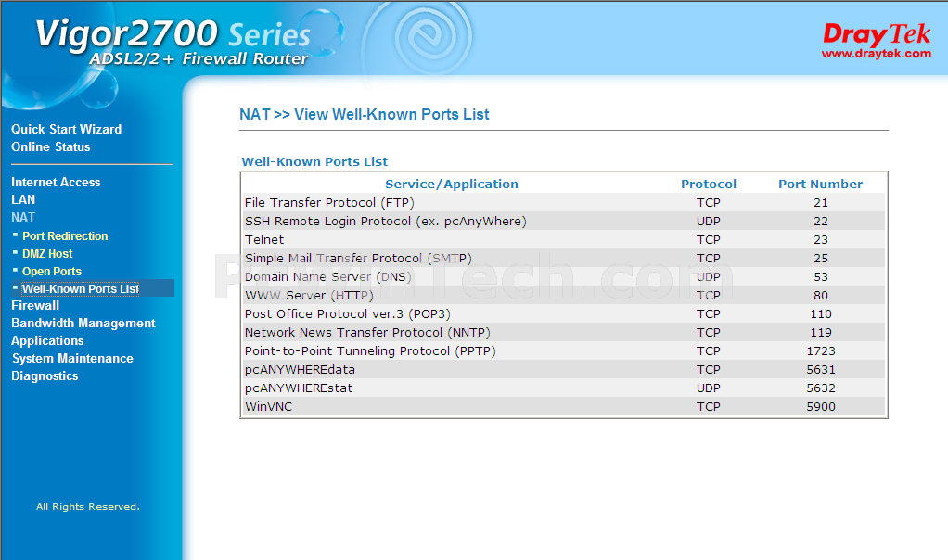Open Bandwidth Management menu
Screen dimensions: 948x560
coord(83,324)
